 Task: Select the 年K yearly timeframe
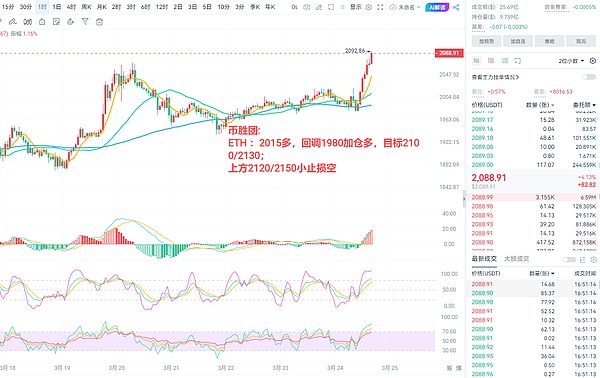pyautogui.click(x=270, y=7)
